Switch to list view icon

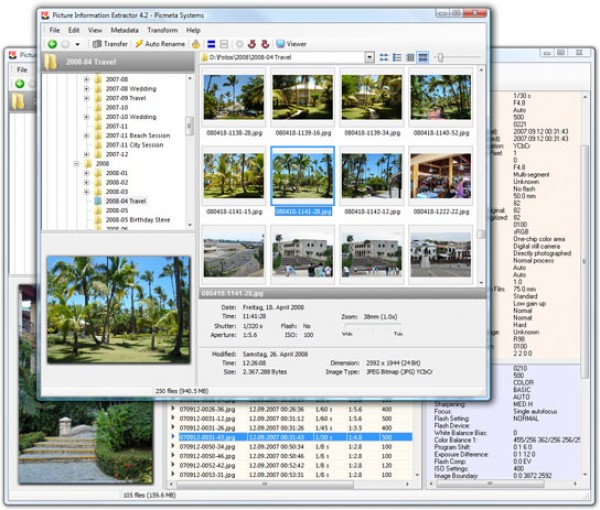pyautogui.click(x=398, y=58)
